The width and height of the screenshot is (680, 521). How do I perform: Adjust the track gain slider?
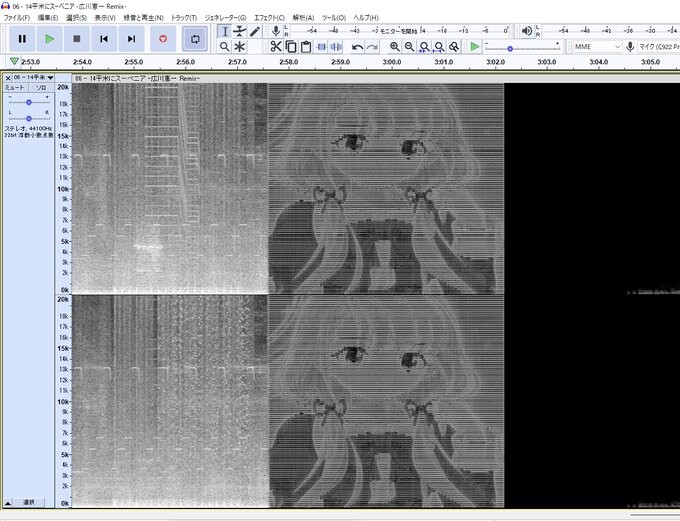(x=29, y=102)
